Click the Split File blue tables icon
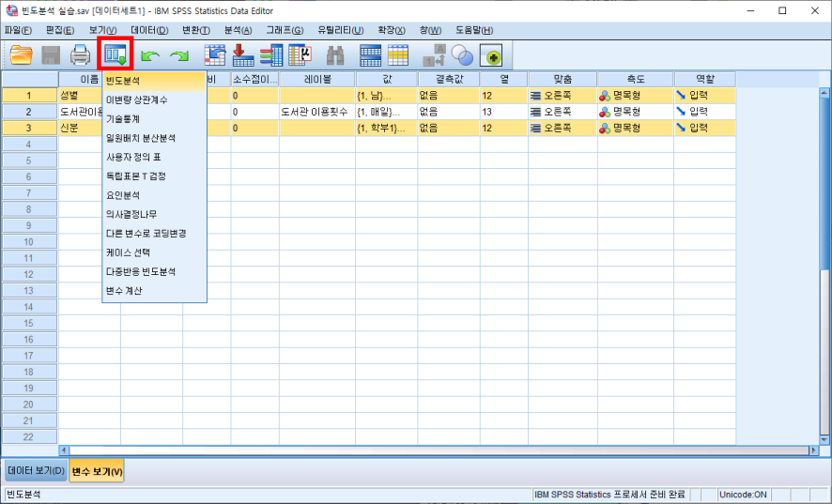Image resolution: width=832 pixels, height=504 pixels. [370, 55]
